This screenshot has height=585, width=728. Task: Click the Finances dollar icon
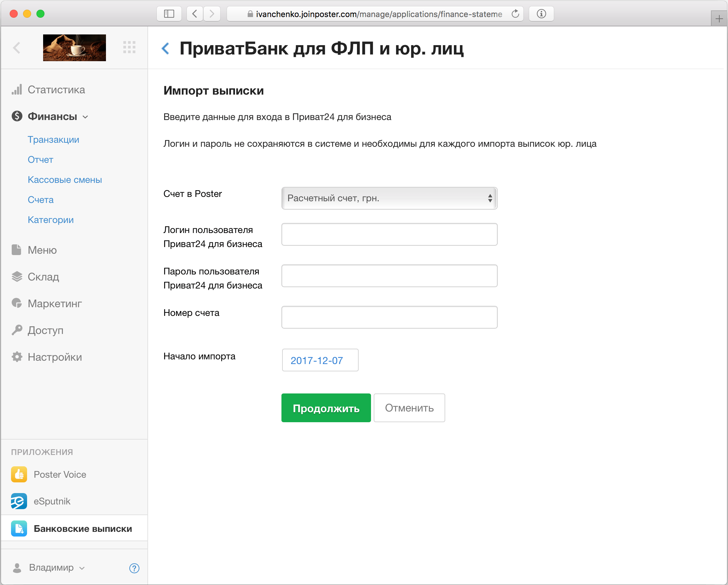(x=17, y=116)
